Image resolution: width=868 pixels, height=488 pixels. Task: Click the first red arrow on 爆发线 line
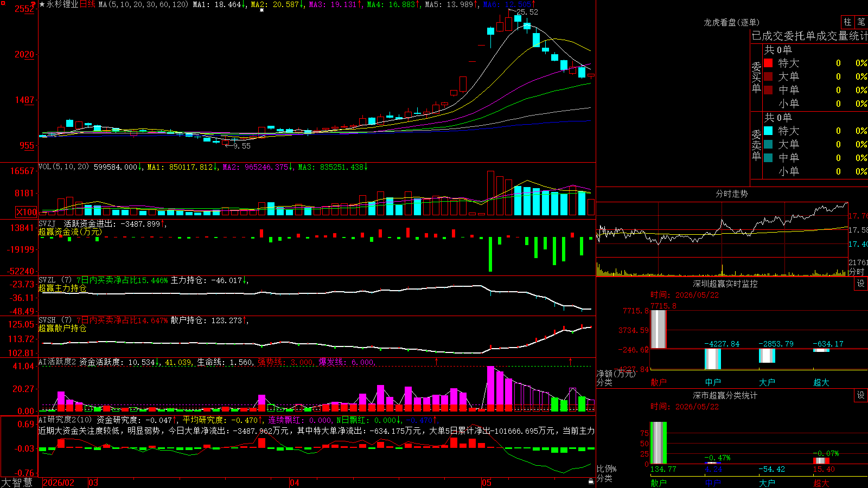click(436, 361)
